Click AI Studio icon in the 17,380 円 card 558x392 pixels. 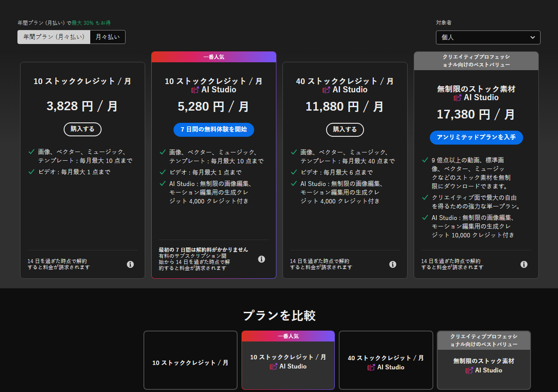point(458,98)
